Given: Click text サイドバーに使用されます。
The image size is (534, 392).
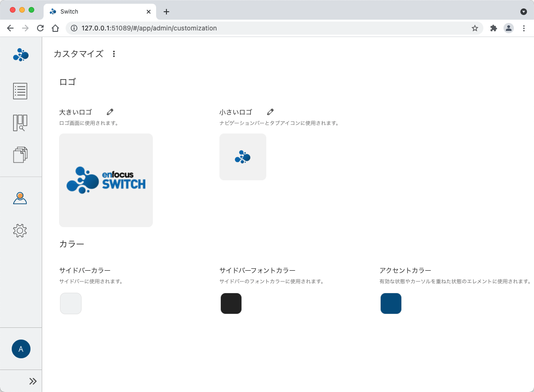Looking at the screenshot, I should 91,281.
